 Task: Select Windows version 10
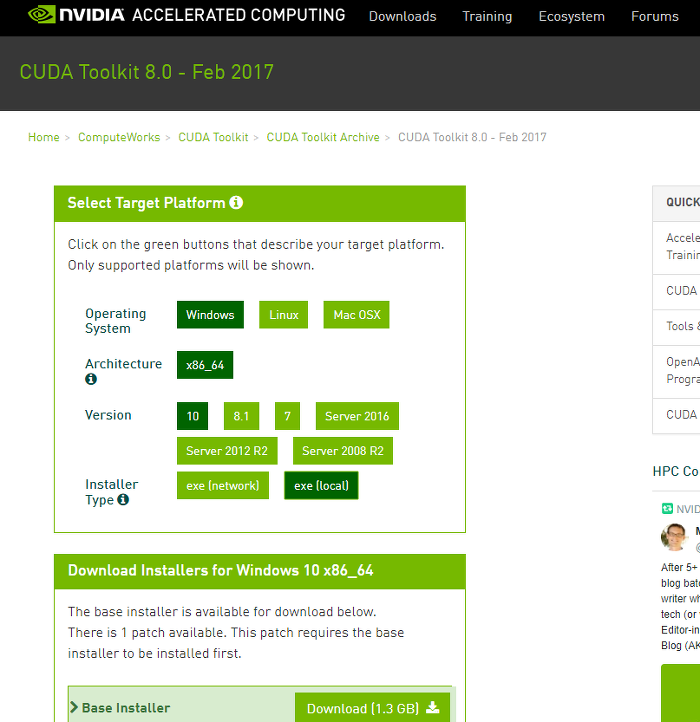pos(192,416)
